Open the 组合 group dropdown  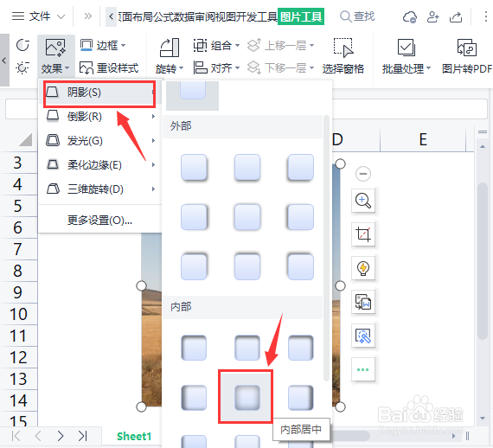pyautogui.click(x=216, y=46)
